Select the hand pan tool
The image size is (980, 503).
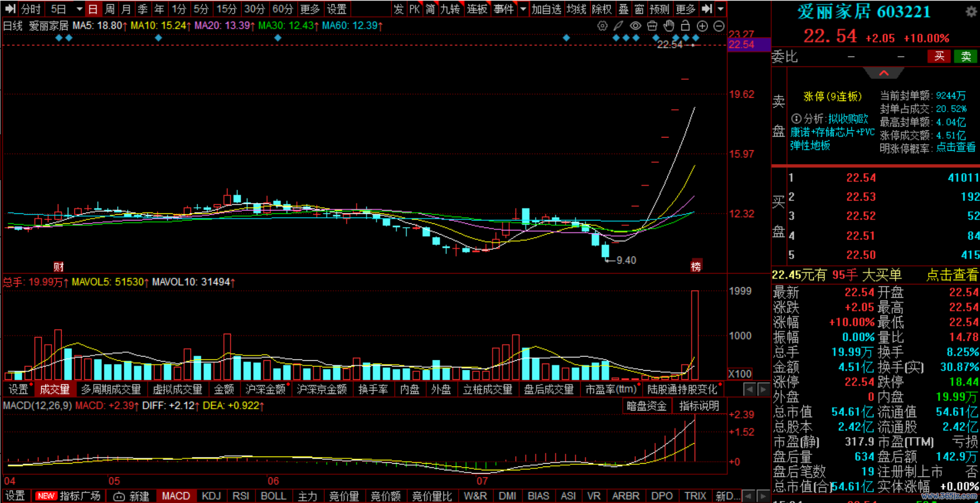click(669, 26)
